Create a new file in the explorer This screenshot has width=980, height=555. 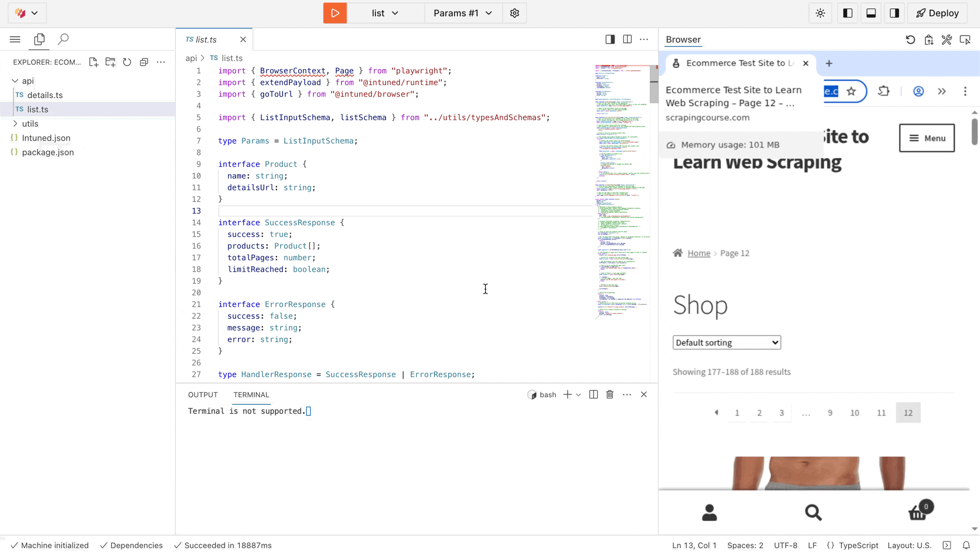(x=93, y=62)
